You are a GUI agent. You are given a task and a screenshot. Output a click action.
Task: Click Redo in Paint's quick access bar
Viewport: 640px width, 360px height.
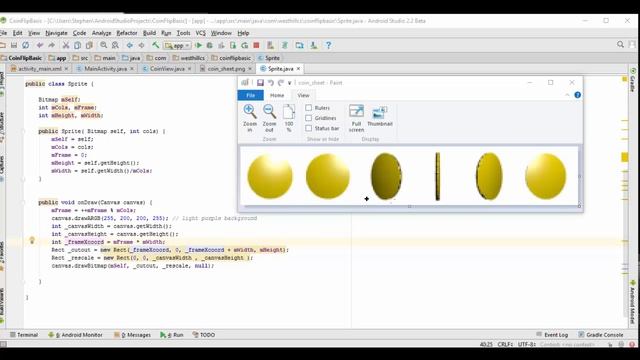click(x=281, y=83)
